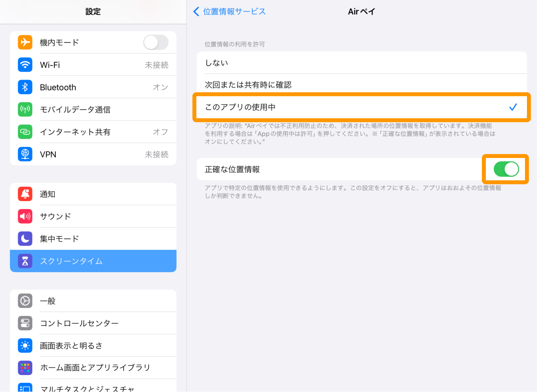This screenshot has width=537, height=392.
Task: Open ホーム画面とアプリライブラリ settings
Action: pos(93,368)
